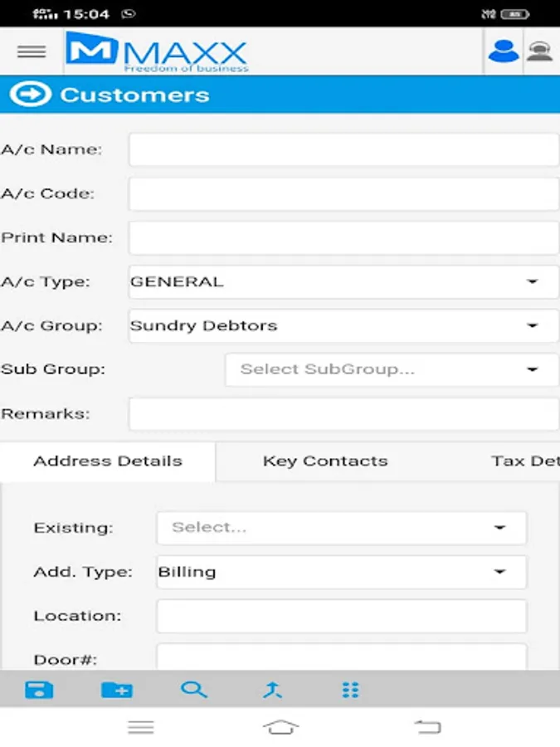Open the hamburger menu beside MAXX logo
The image size is (560, 747).
[x=32, y=51]
